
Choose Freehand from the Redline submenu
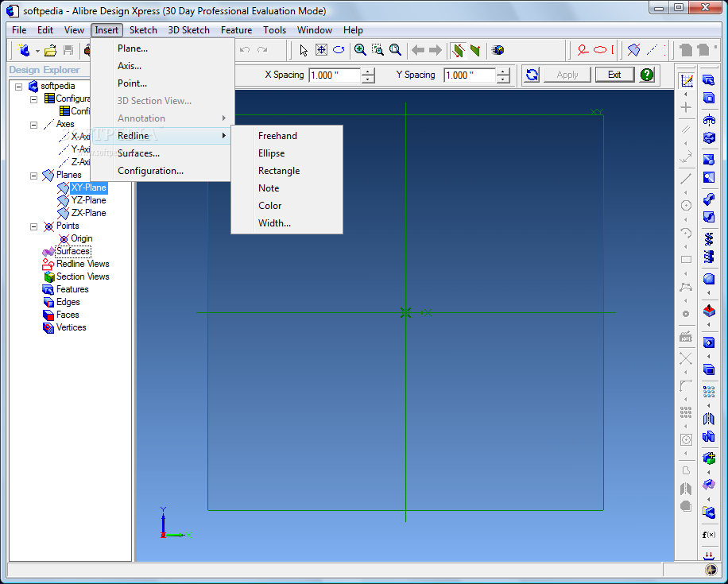[287, 136]
